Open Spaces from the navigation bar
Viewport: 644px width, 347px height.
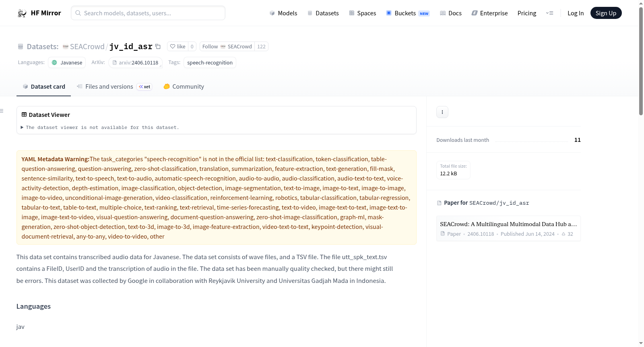(x=363, y=13)
